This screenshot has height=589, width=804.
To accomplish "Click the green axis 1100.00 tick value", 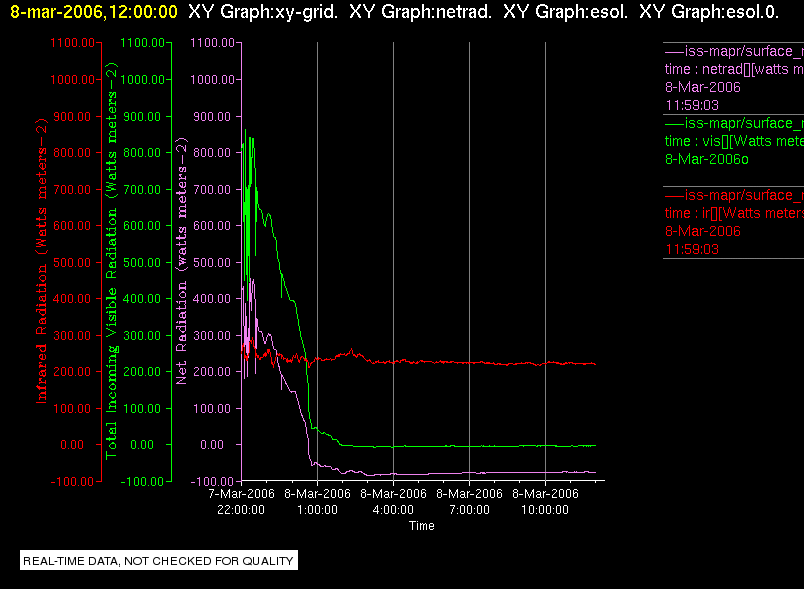I will (142, 43).
